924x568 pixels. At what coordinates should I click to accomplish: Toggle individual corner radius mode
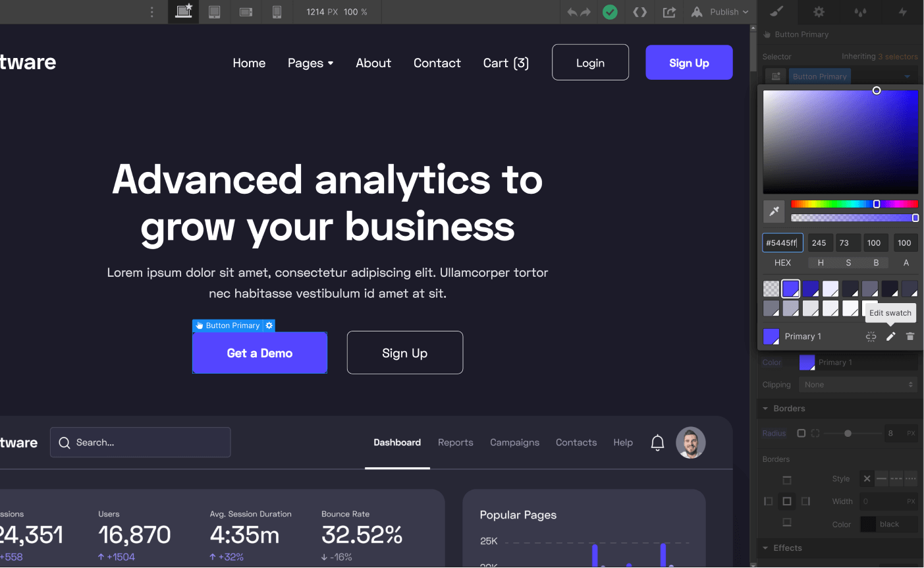[815, 433]
